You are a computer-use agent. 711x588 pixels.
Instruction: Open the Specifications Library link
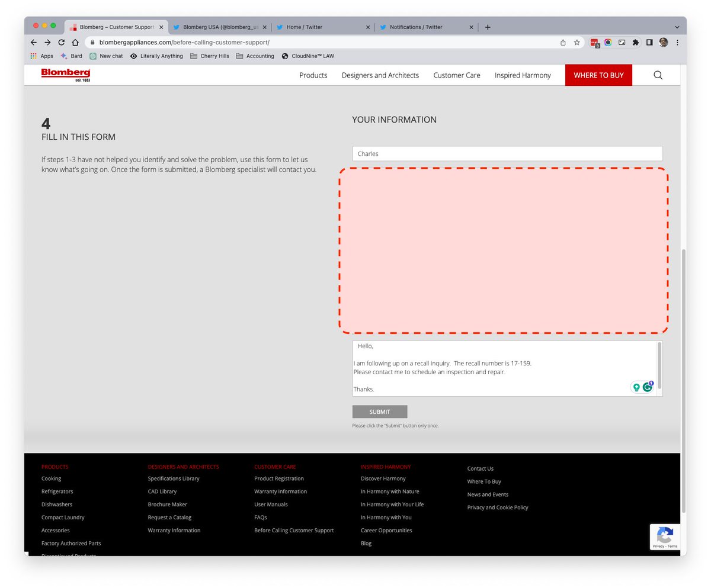[x=174, y=478]
